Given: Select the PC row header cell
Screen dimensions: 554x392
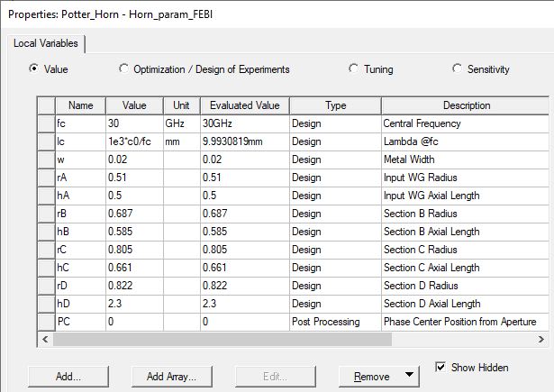Looking at the screenshot, I should click(46, 322).
